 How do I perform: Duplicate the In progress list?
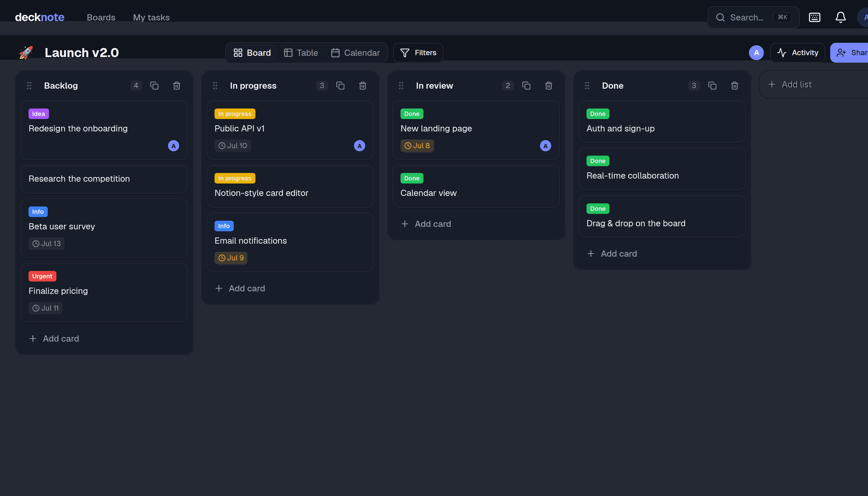click(340, 86)
